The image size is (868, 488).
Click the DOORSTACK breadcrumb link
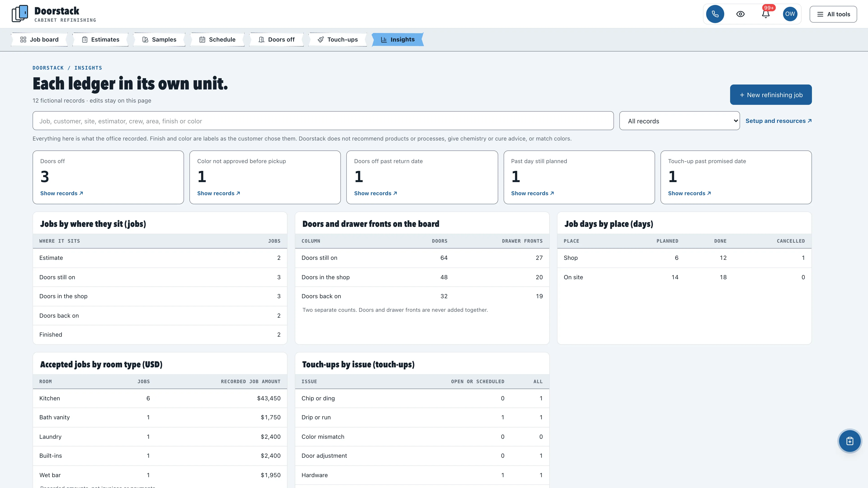[x=48, y=68]
